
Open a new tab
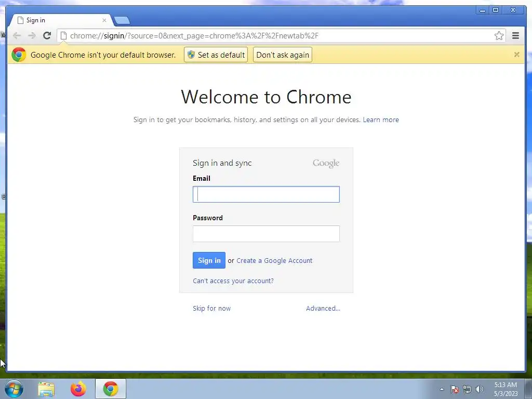click(122, 20)
